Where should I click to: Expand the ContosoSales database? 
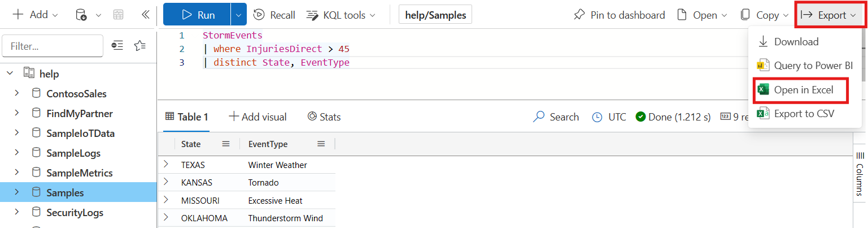(x=16, y=93)
